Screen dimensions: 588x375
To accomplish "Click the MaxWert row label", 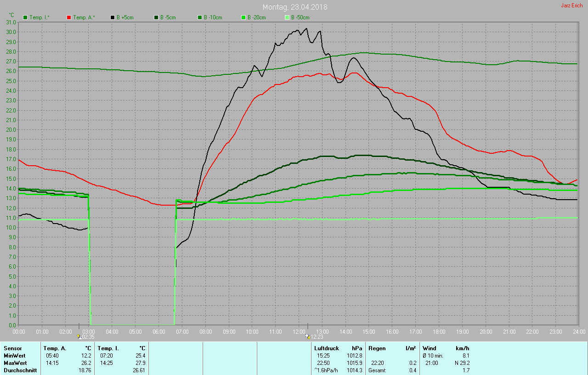I will [x=15, y=363].
